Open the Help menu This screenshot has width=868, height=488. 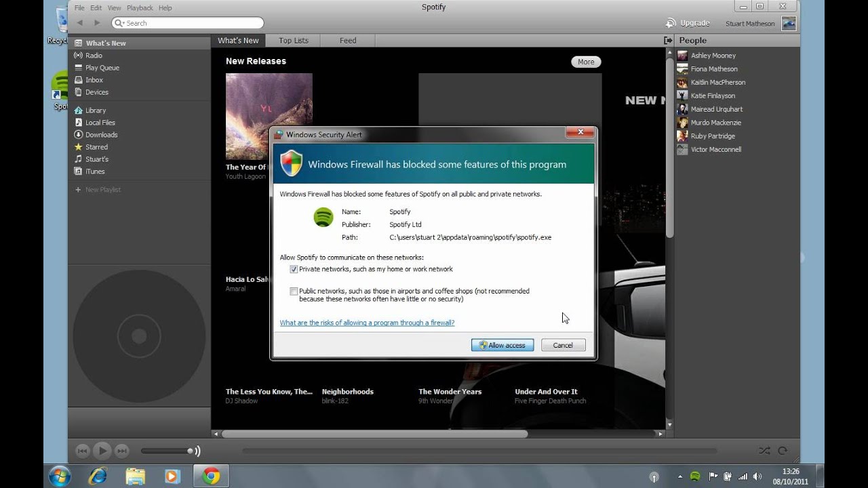(x=165, y=7)
